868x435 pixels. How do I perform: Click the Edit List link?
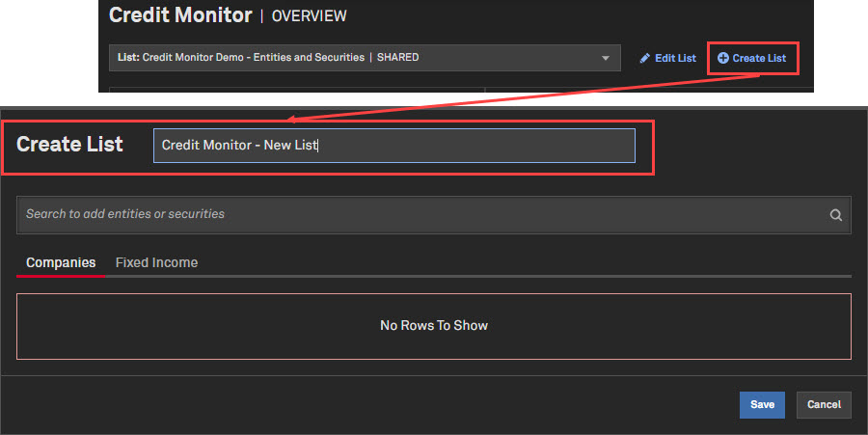tap(668, 58)
